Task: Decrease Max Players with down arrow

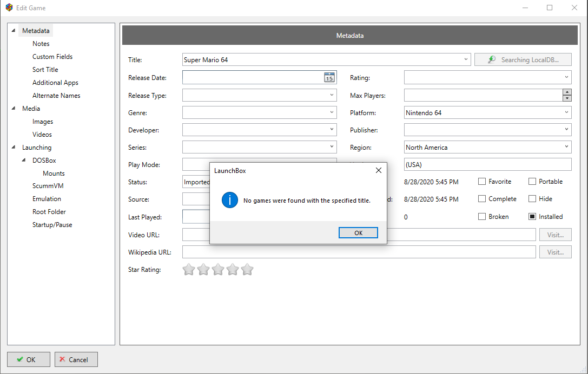Action: (567, 98)
